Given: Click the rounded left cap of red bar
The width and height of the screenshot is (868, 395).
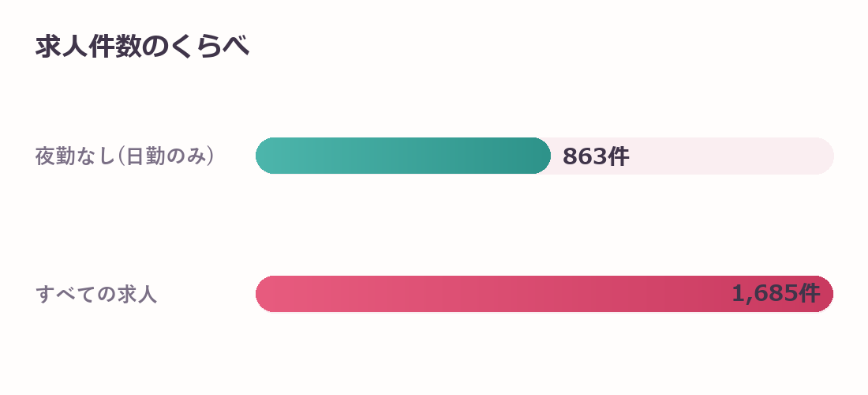Looking at the screenshot, I should pos(266,294).
